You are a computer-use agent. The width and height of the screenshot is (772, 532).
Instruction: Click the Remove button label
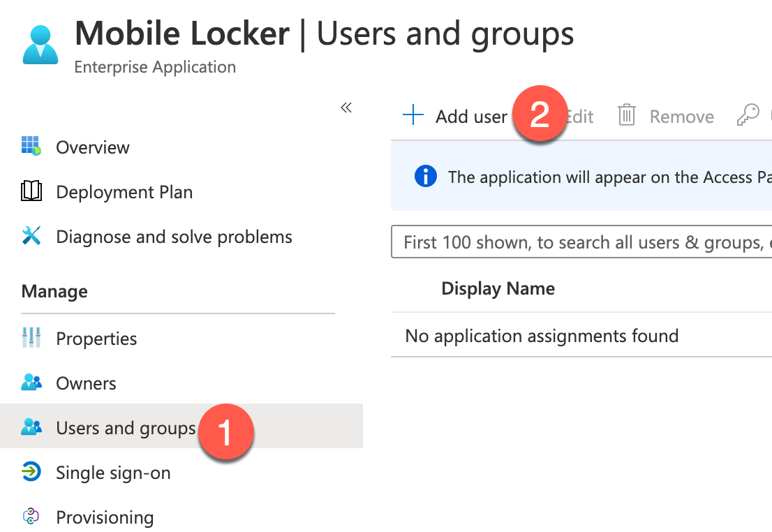[682, 117]
